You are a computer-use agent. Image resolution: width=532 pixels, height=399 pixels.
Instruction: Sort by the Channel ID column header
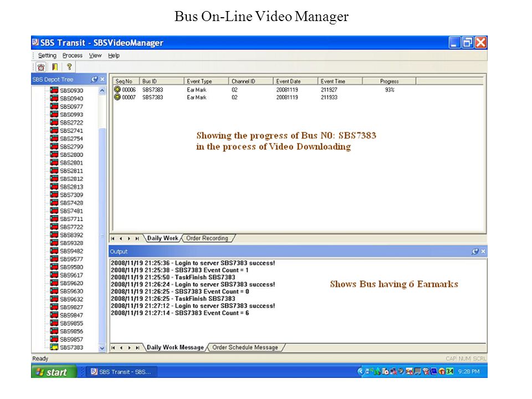pos(251,81)
